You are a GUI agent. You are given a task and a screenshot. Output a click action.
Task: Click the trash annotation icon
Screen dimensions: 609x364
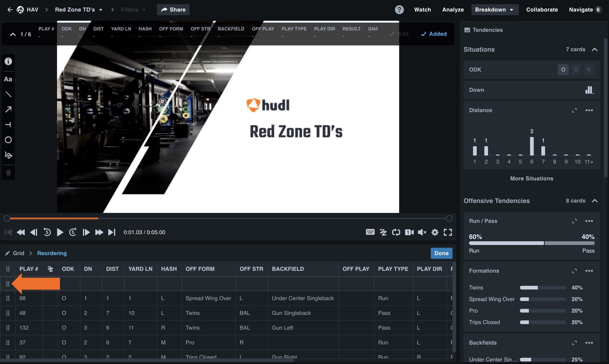pyautogui.click(x=8, y=173)
